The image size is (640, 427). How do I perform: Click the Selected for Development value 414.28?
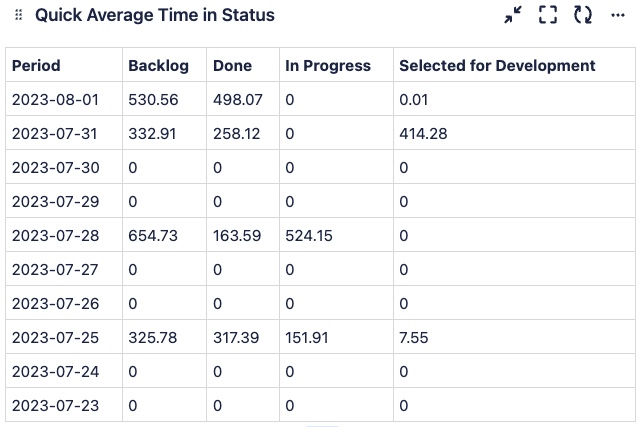[x=421, y=134]
